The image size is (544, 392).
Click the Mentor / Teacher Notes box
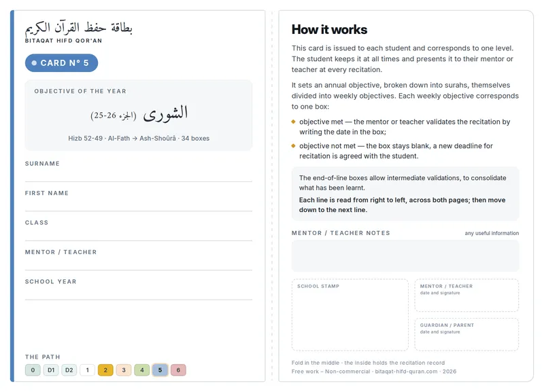(x=405, y=256)
